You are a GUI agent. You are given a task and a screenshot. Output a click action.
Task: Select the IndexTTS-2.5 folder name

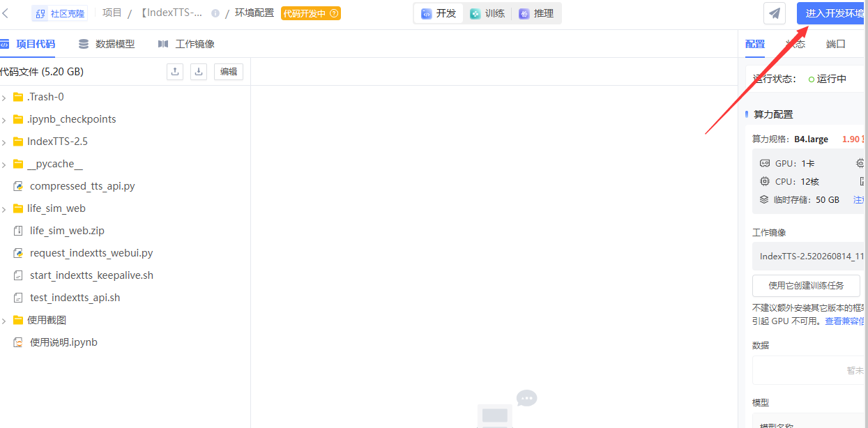[x=57, y=142]
